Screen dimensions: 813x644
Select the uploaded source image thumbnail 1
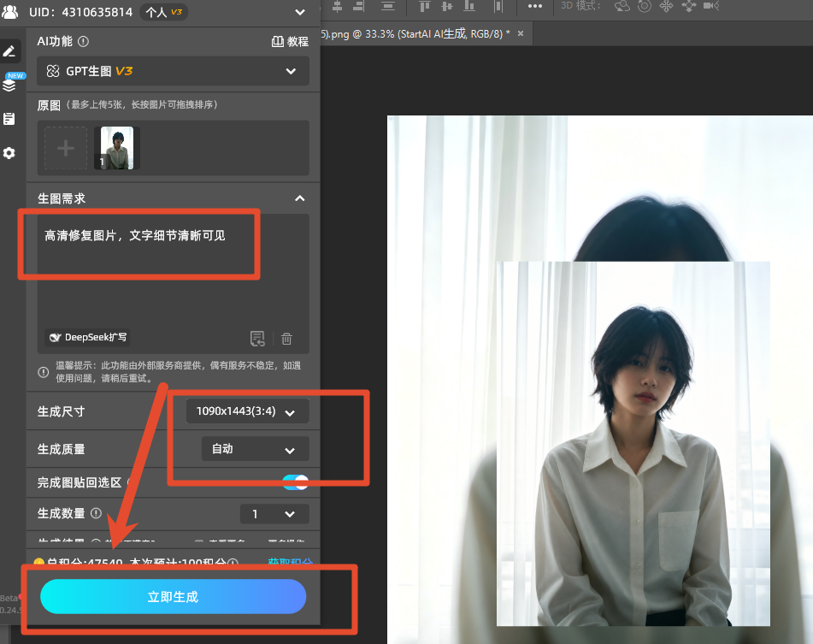[117, 148]
